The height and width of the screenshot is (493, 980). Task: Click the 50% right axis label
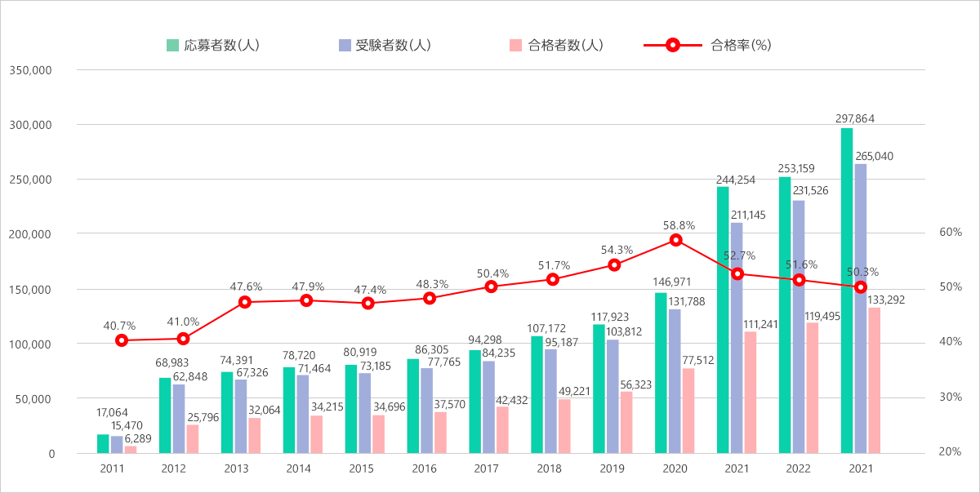point(951,287)
